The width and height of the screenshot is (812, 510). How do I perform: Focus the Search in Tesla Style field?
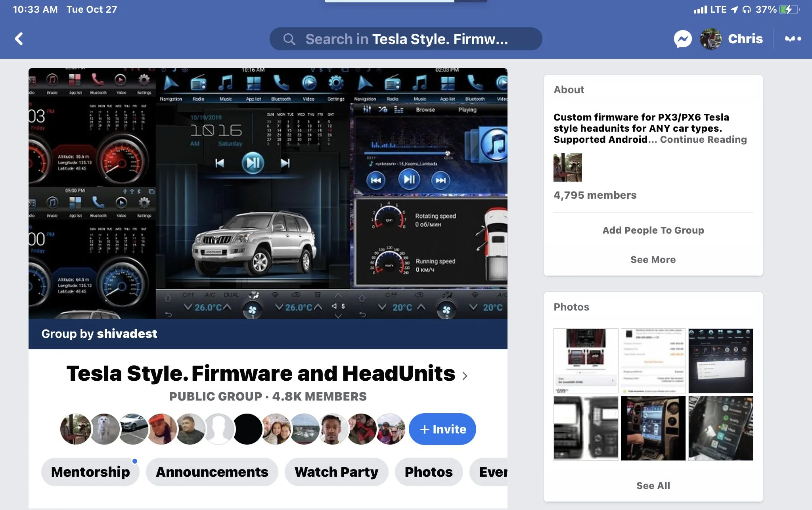pos(406,39)
